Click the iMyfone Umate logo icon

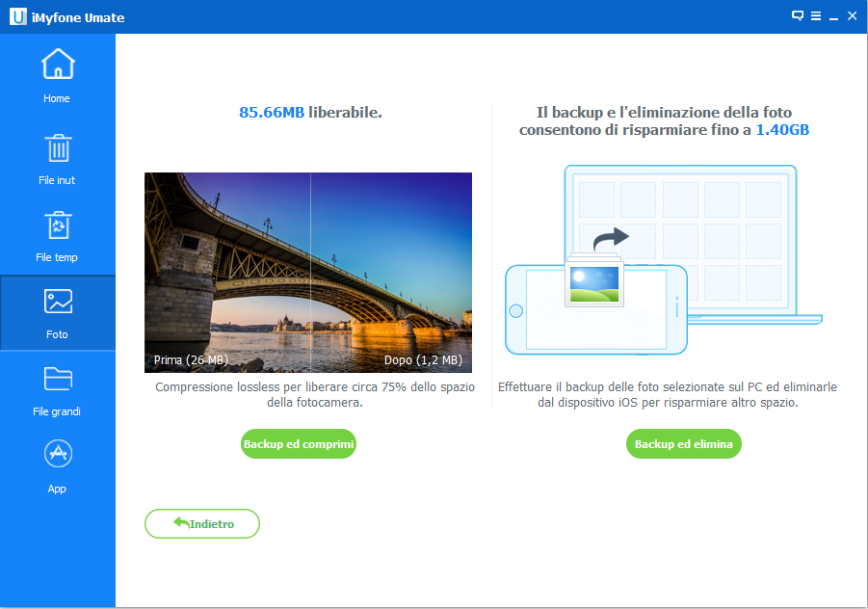pos(16,17)
